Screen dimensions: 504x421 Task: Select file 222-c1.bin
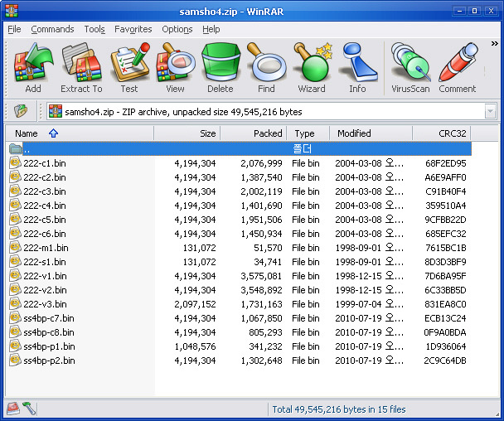point(240,163)
